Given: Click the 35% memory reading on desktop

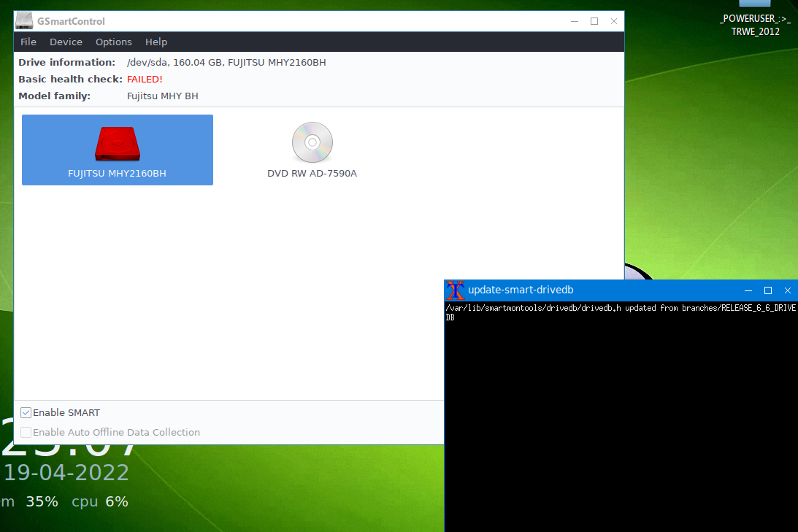Looking at the screenshot, I should [x=42, y=501].
